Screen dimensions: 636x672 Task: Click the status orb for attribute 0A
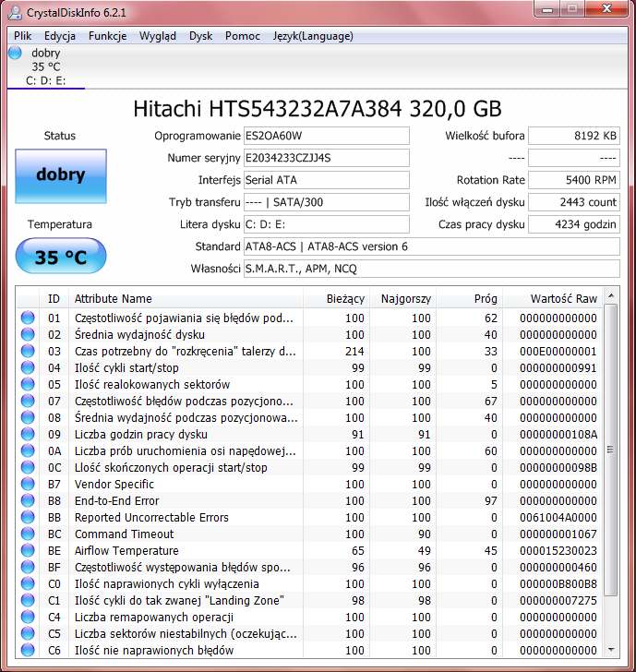(x=28, y=450)
